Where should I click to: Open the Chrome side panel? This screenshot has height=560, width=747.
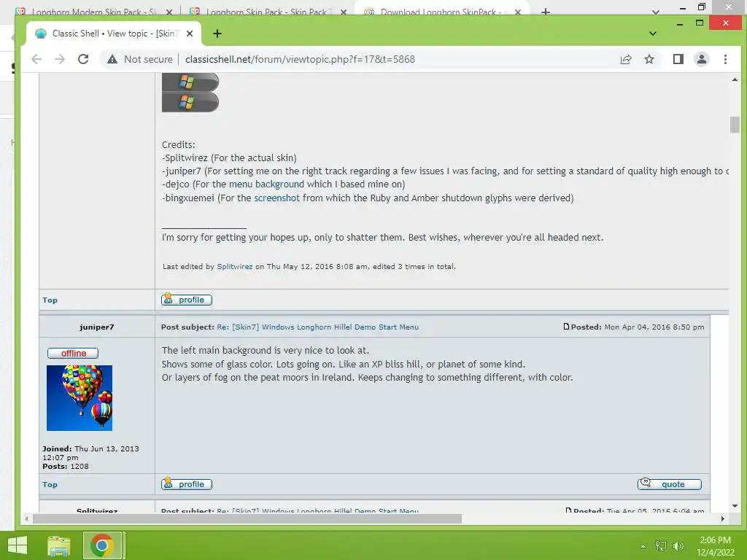[x=678, y=59]
